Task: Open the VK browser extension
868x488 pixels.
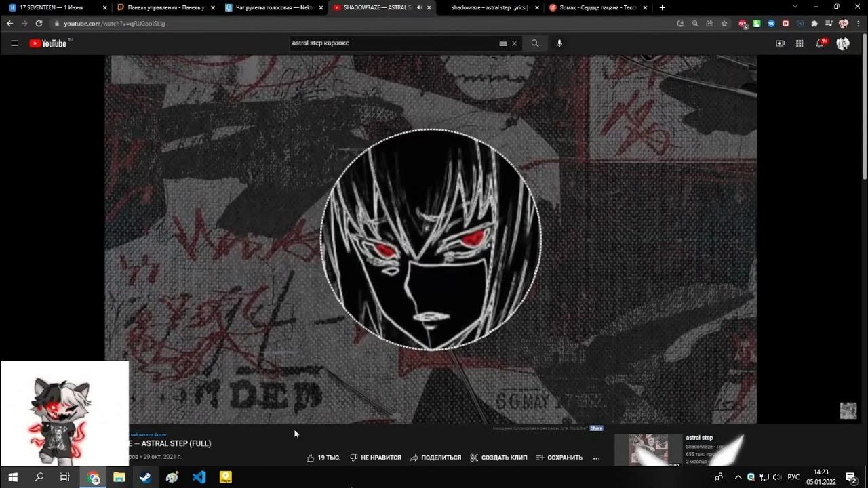Action: pos(772,23)
